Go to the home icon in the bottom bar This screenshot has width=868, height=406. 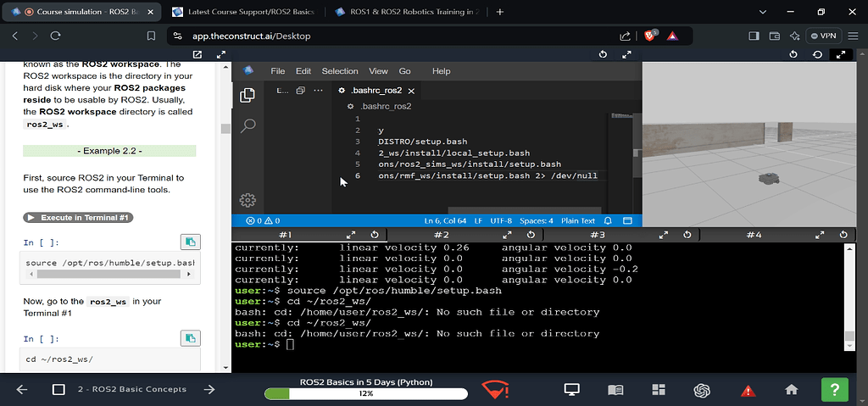792,390
